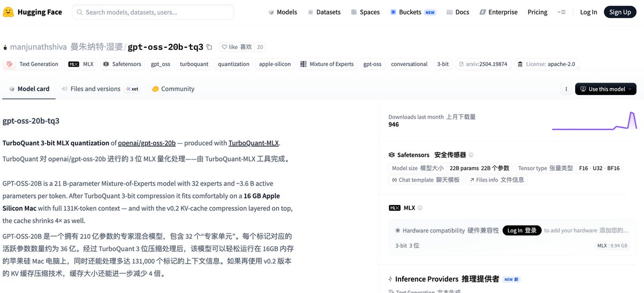Open the three-dot more options button
Viewport: 644px width, 293px height.
click(x=566, y=89)
